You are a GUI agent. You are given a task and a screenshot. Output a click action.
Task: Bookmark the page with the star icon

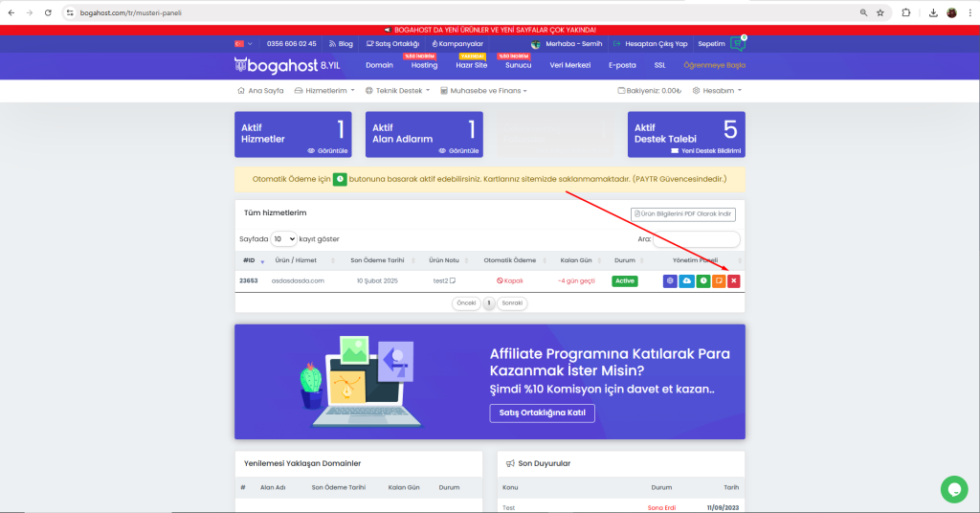880,12
